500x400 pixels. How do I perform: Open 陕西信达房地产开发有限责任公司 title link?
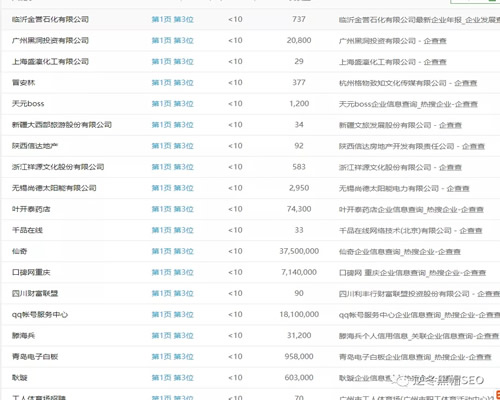[412, 146]
